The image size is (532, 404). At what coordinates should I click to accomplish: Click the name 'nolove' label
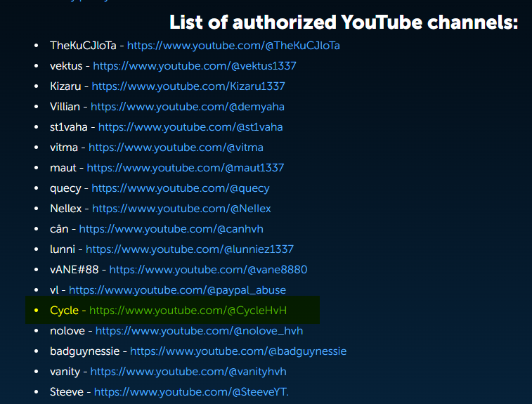[67, 331]
